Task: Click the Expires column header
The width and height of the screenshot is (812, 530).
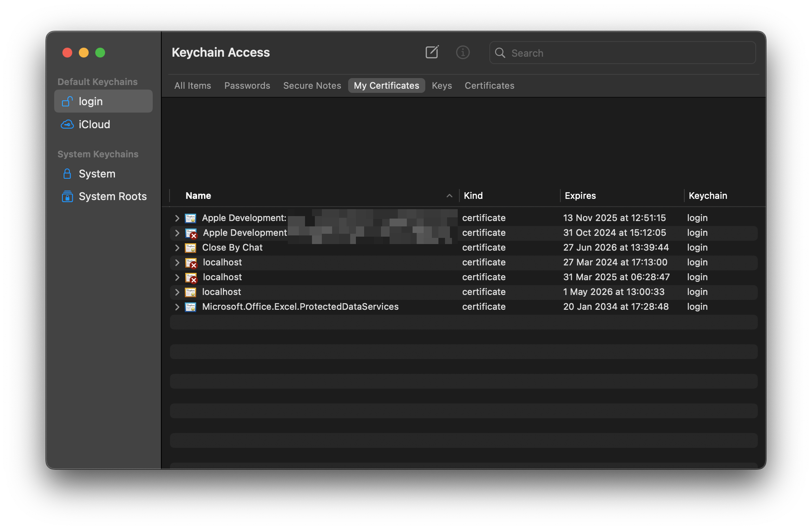Action: click(580, 196)
